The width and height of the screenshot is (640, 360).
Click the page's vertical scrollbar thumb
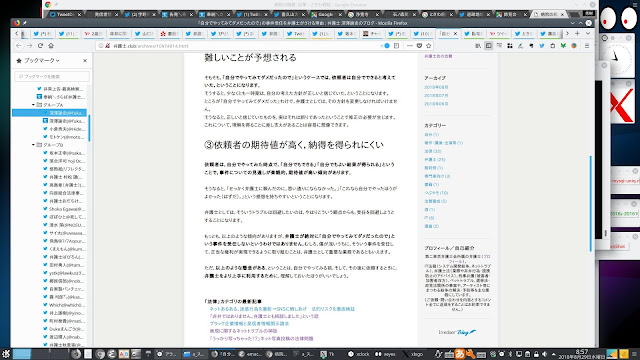point(591,203)
